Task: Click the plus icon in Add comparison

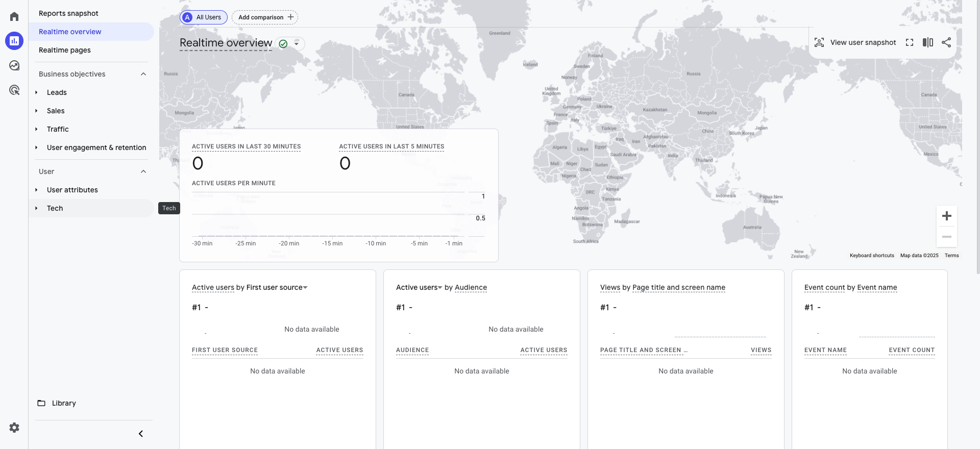Action: (290, 17)
